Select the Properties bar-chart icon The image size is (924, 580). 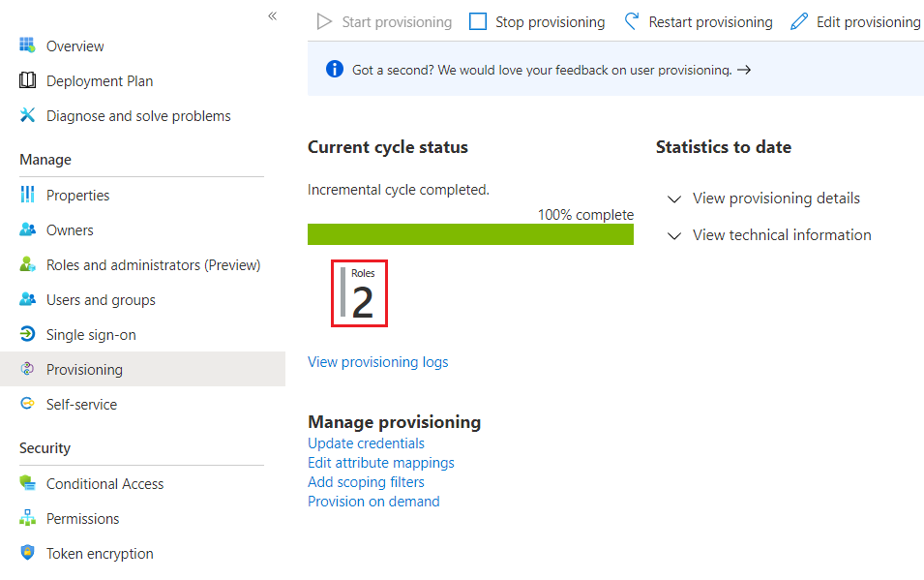(x=27, y=195)
